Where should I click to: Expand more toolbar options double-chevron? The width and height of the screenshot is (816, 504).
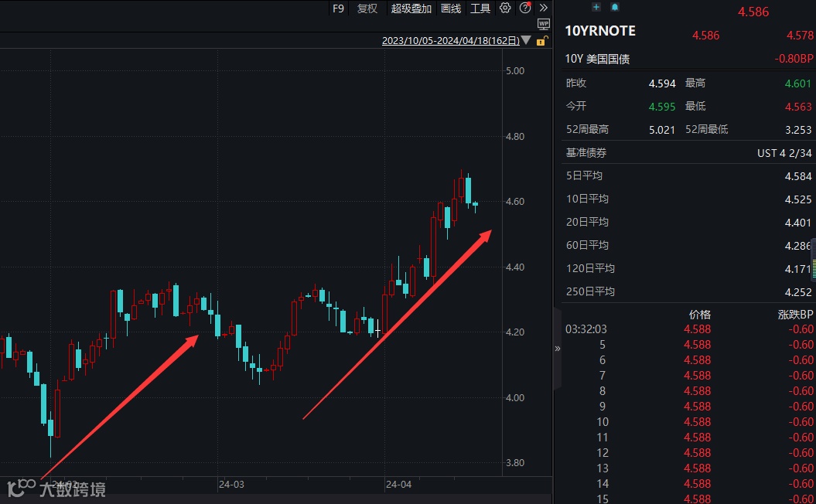tap(543, 8)
